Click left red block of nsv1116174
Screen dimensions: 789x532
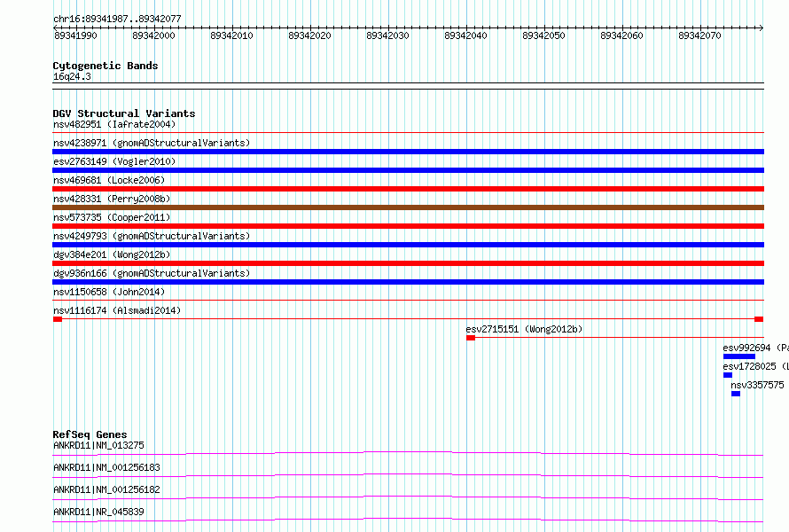[58, 319]
